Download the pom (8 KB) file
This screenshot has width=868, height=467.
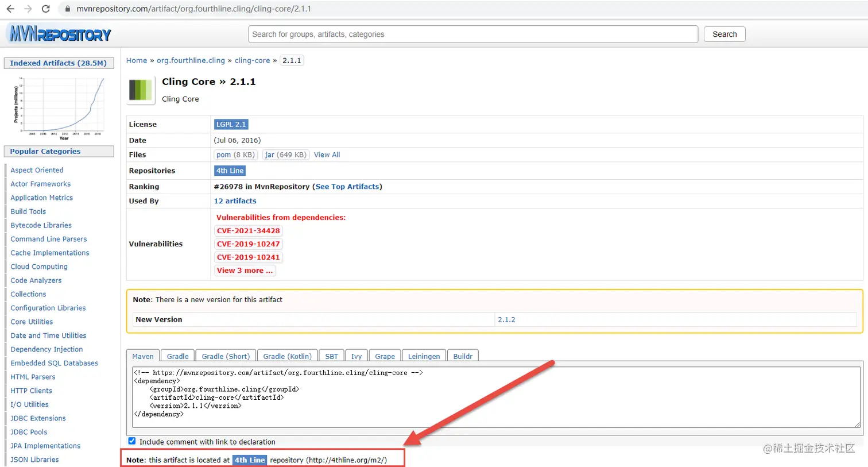[x=235, y=155]
